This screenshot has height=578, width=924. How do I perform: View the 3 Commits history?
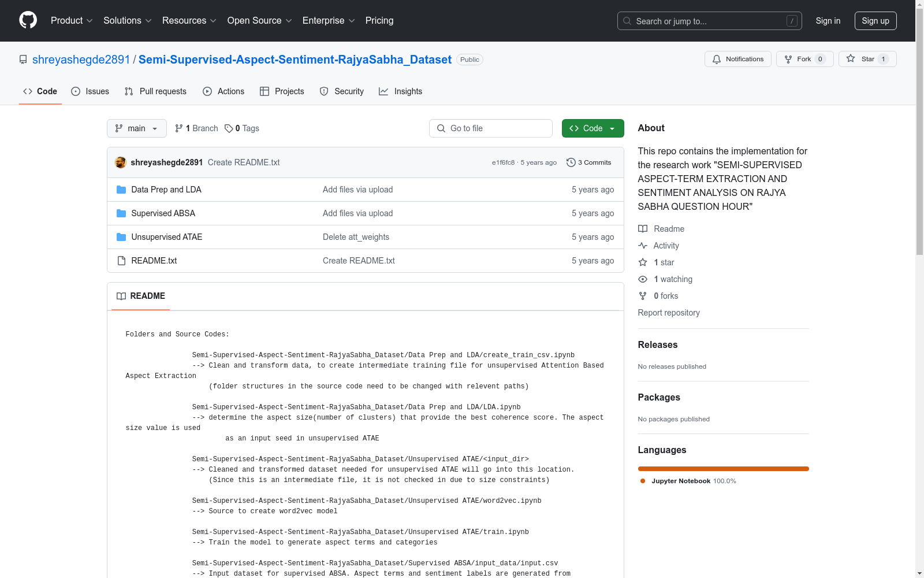[589, 162]
